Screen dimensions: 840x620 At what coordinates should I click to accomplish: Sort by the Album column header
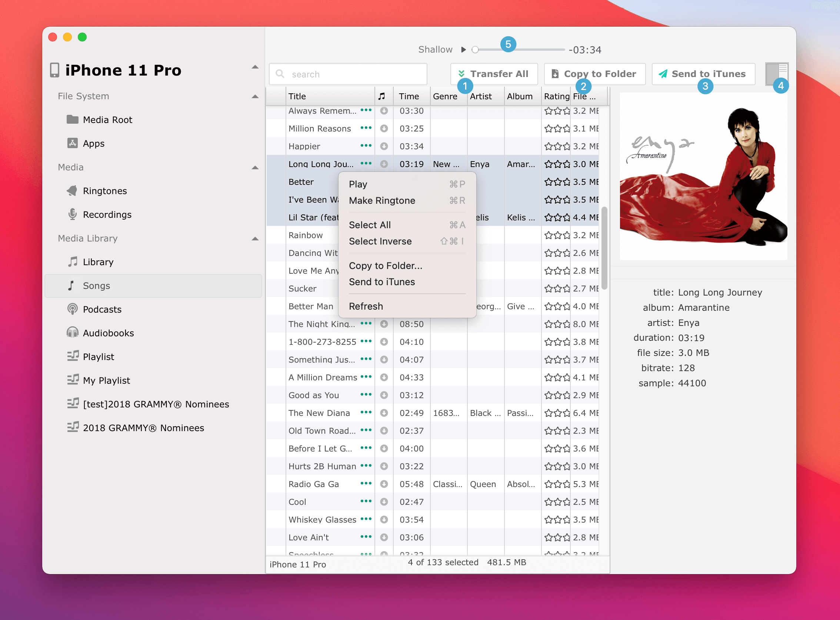coord(523,96)
